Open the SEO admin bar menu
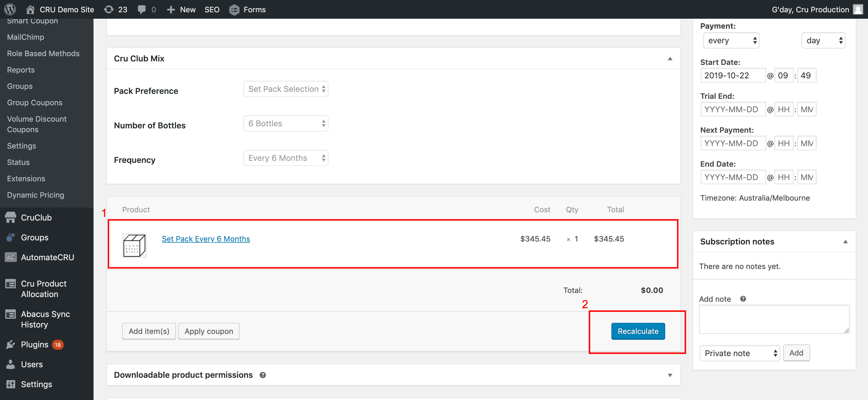This screenshot has height=400, width=868. click(x=212, y=9)
